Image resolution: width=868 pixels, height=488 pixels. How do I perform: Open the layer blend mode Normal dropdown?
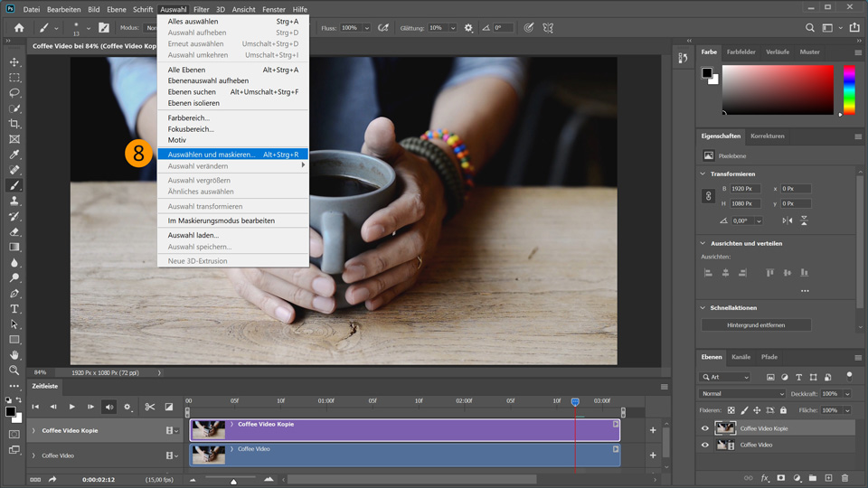coord(741,394)
